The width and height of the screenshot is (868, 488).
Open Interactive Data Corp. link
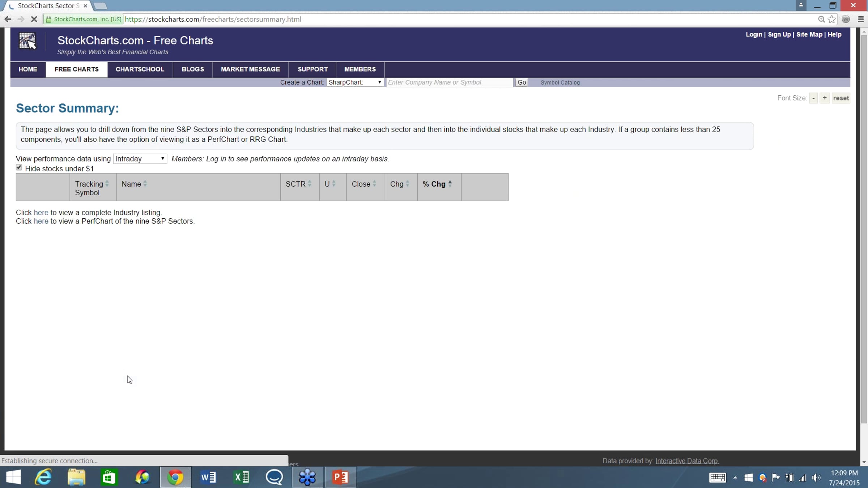pyautogui.click(x=687, y=461)
